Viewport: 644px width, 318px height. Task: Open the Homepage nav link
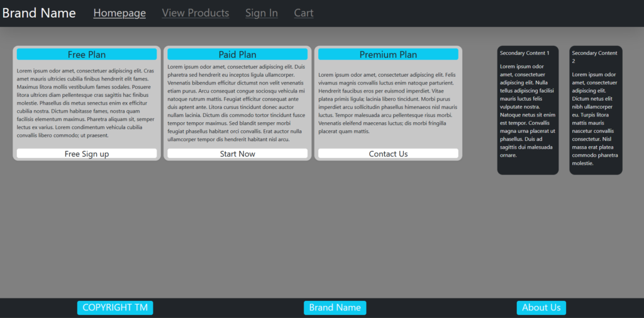pos(119,13)
